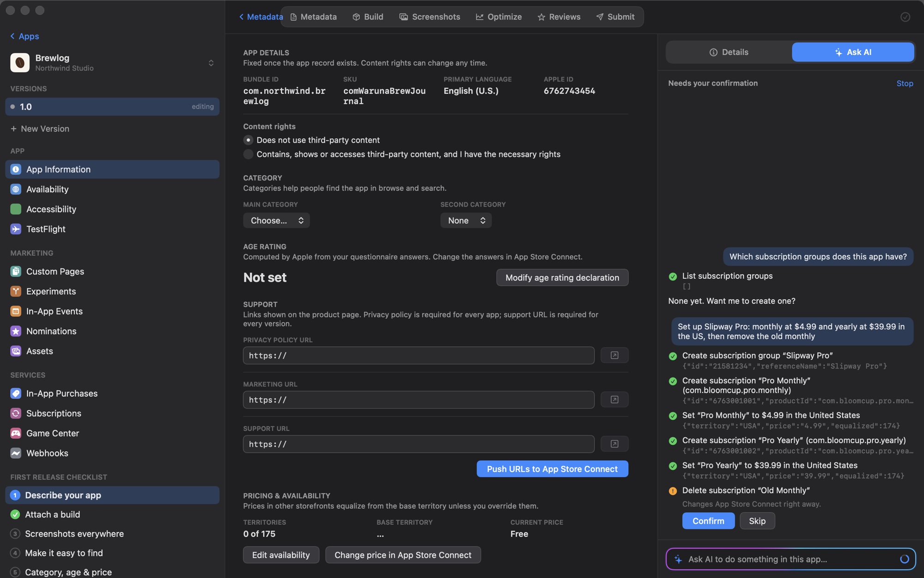Open the Second Category None dropdown
This screenshot has height=578, width=924.
[466, 221]
